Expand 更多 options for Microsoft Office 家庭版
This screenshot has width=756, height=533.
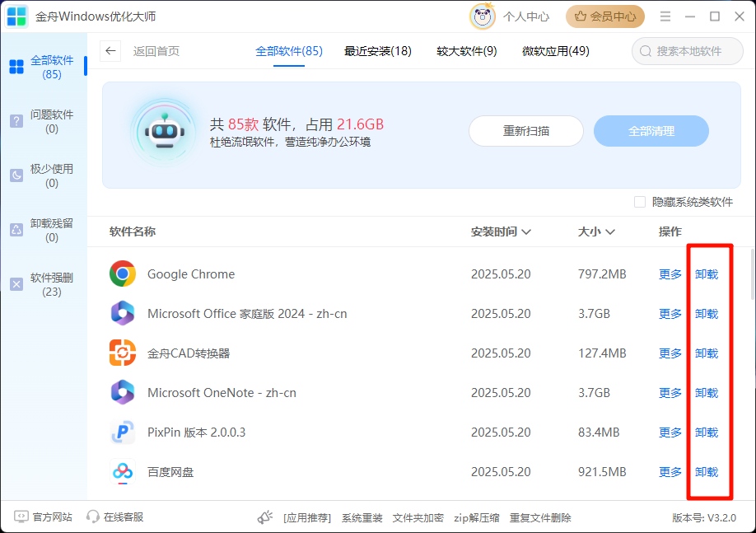(x=670, y=314)
